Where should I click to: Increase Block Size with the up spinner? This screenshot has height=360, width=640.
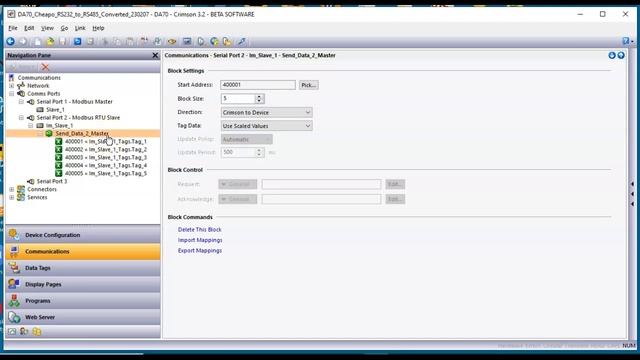click(x=259, y=96)
